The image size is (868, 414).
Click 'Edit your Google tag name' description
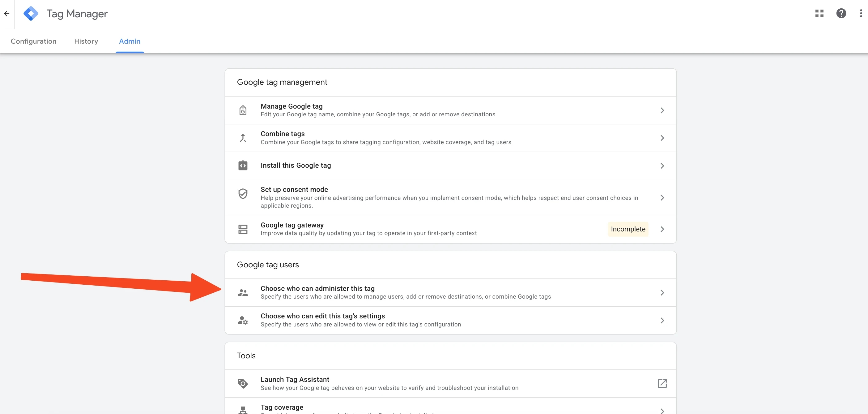coord(378,114)
